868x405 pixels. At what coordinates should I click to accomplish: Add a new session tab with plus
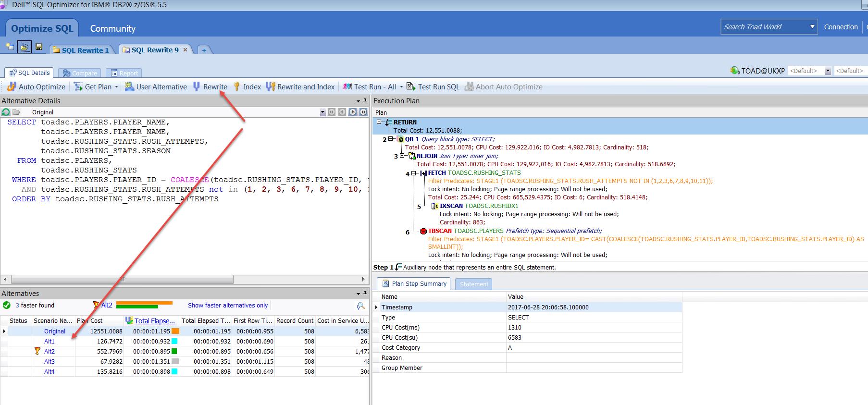(204, 50)
